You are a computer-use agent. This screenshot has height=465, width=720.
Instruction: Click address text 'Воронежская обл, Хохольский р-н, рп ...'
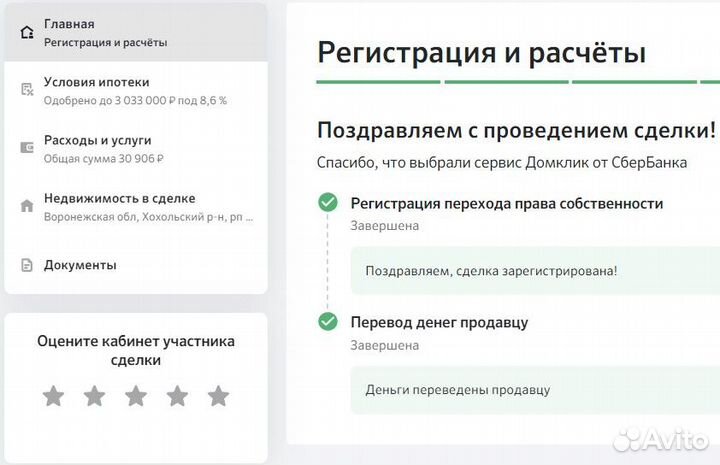(x=148, y=217)
